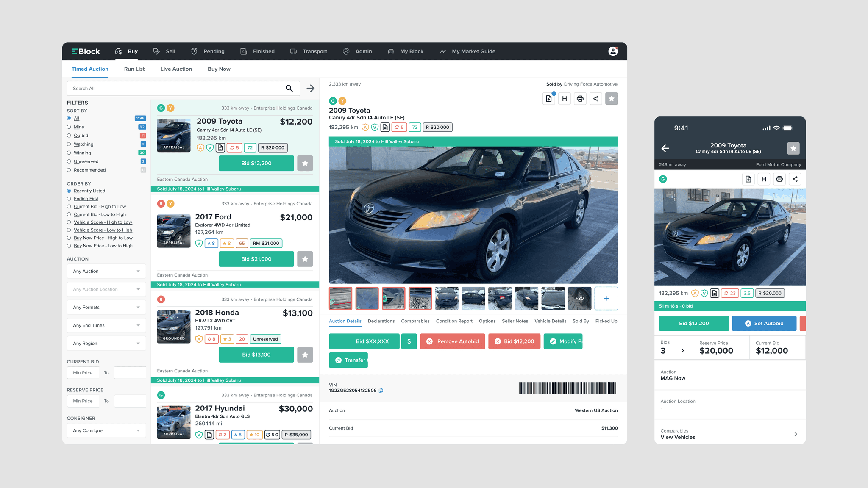Viewport: 868px width, 488px height.
Task: Choose the Unreserved sort filter
Action: click(69, 161)
